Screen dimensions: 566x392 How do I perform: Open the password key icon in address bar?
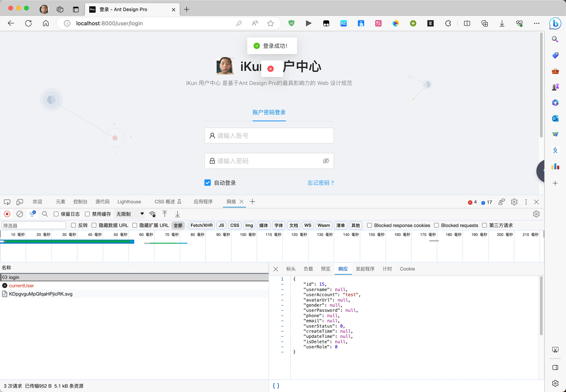point(239,23)
